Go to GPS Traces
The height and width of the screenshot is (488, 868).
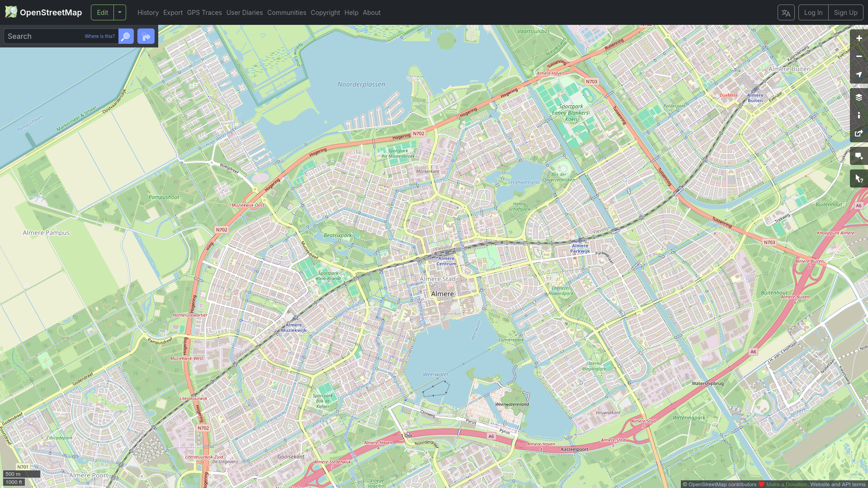point(204,13)
